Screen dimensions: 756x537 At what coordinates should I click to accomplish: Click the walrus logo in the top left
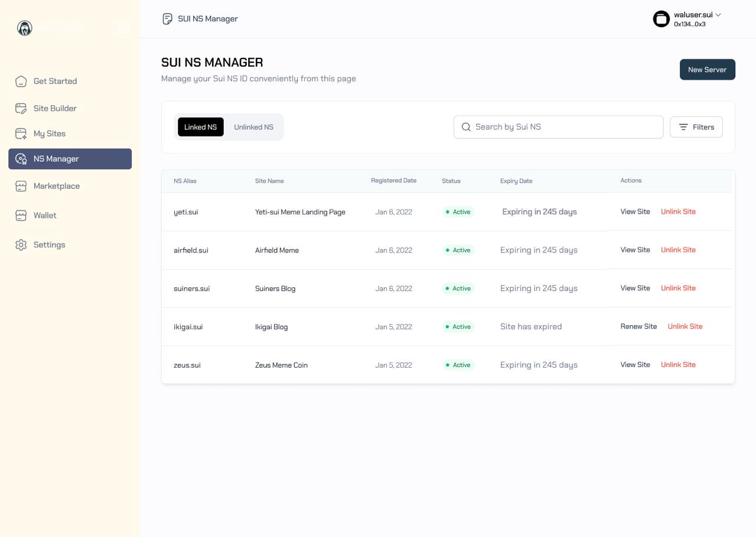(x=24, y=28)
